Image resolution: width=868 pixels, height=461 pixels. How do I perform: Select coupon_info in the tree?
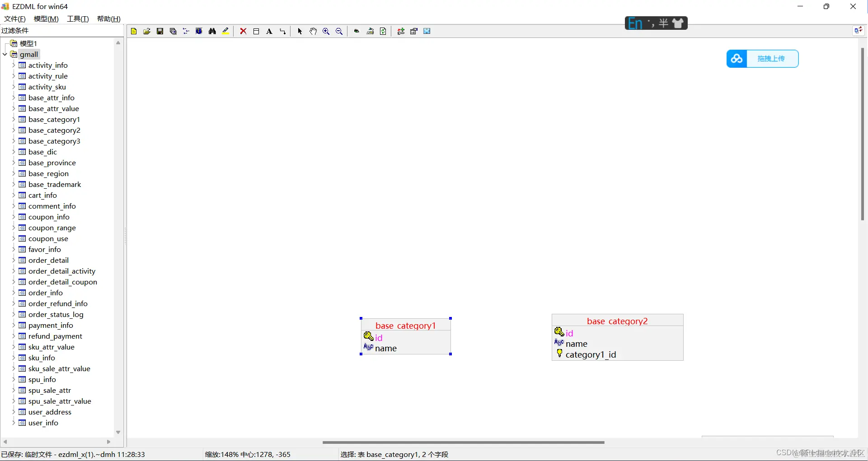point(49,217)
